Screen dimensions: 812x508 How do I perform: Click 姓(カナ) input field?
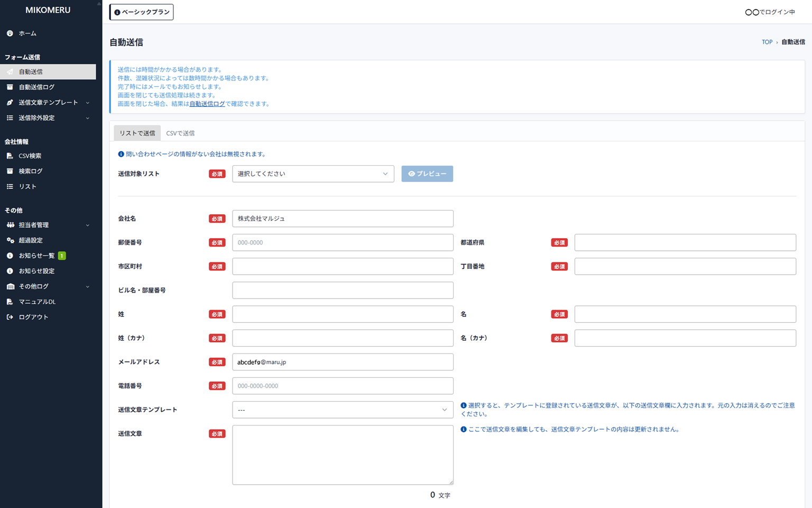pos(343,338)
